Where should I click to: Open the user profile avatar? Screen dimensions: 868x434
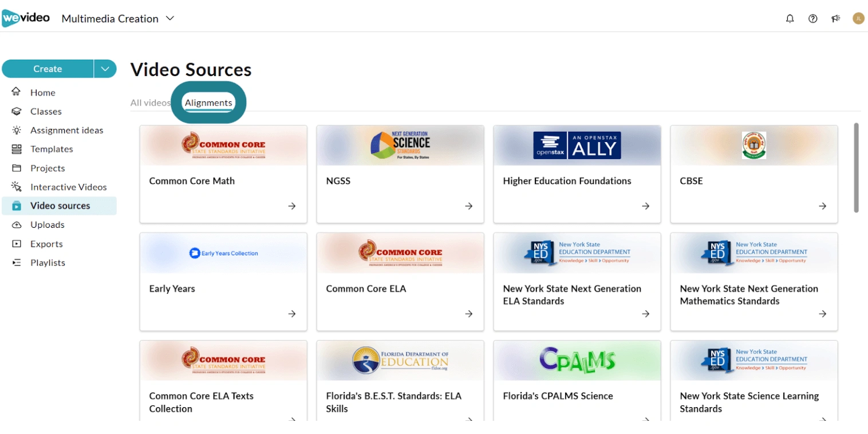pos(858,18)
